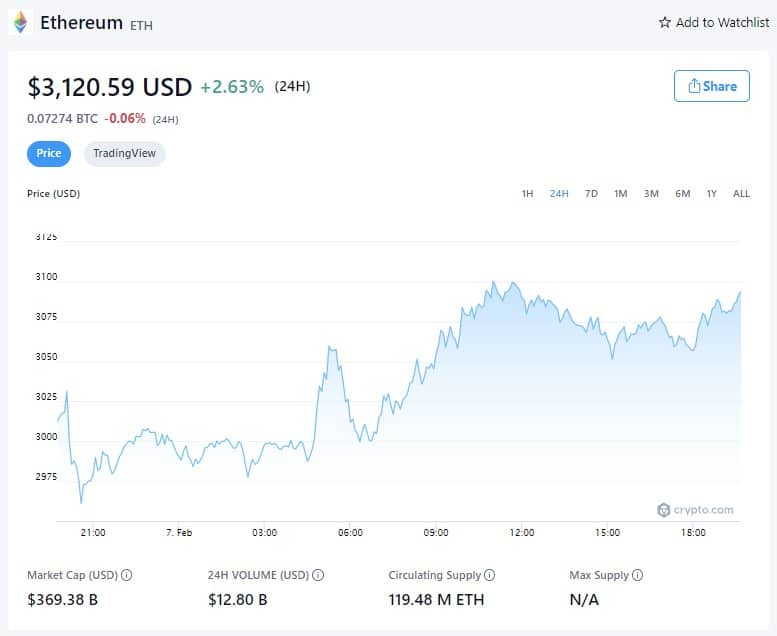Open Max Supply info tooltip icon
The image size is (777, 636).
(x=638, y=575)
